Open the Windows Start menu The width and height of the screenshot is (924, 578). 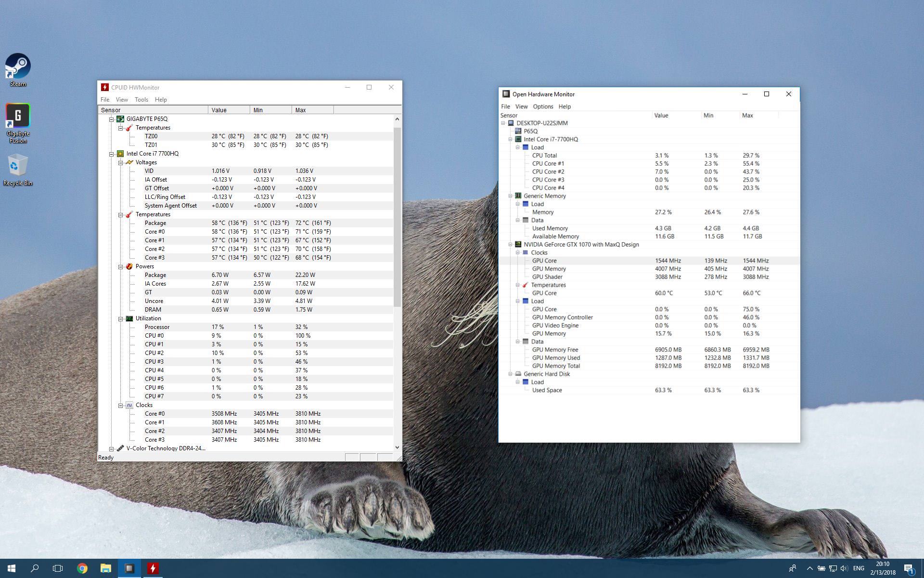point(12,568)
